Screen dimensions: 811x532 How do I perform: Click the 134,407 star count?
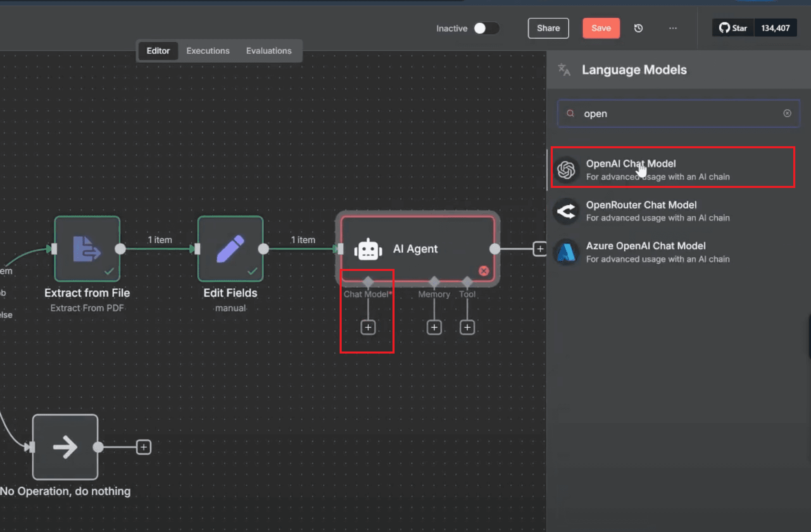(x=775, y=28)
